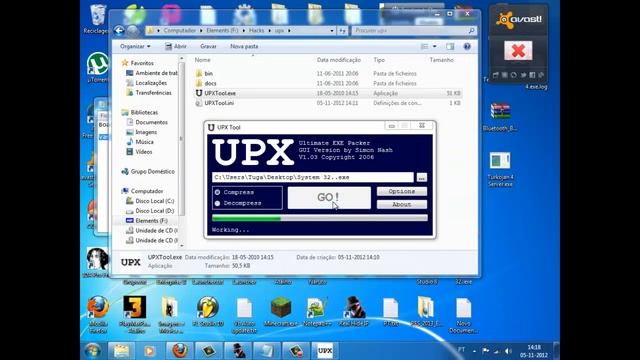Click the red X in the avast! gadget

[x=518, y=51]
